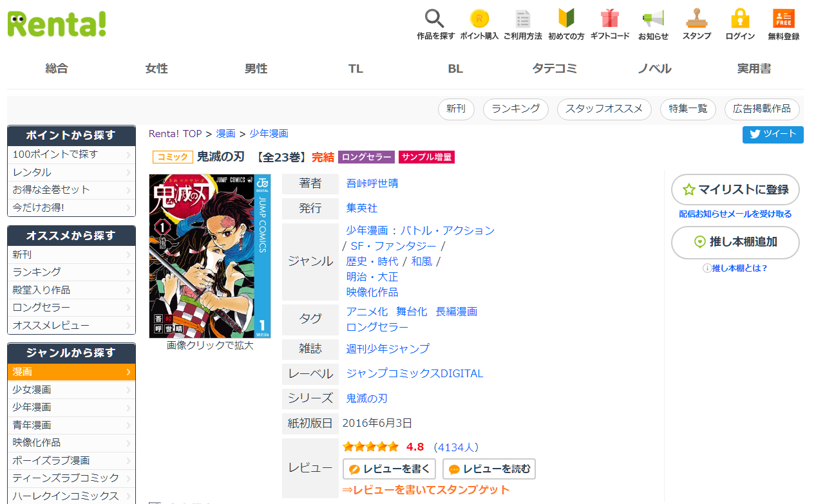This screenshot has height=504, width=816.
Task: Open author link 吾峠呼世晴
Action: click(372, 183)
